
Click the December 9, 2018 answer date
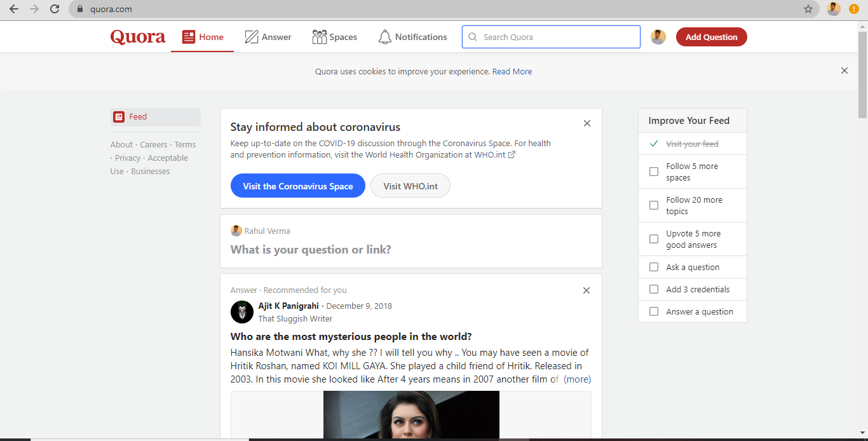[359, 306]
